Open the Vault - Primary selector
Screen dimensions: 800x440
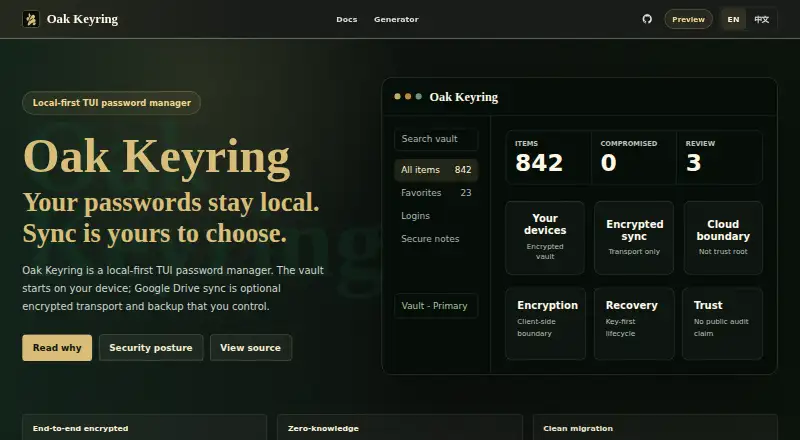coord(436,306)
